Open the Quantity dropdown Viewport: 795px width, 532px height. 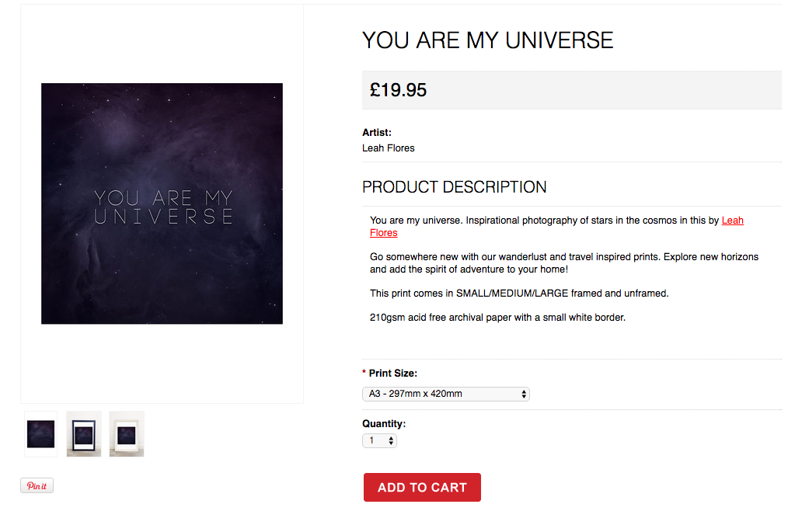tap(379, 441)
